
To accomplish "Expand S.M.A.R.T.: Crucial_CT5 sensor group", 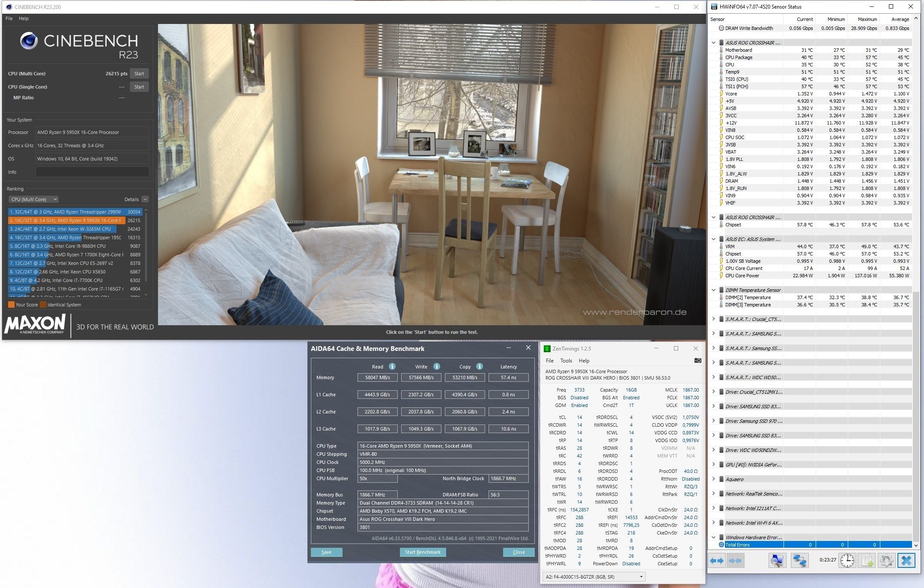I will pyautogui.click(x=713, y=319).
